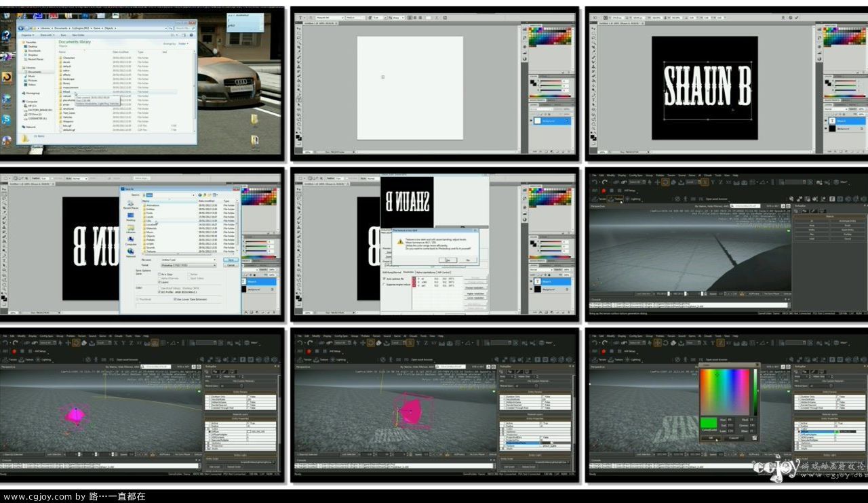Click the up-one-level icon in Save As toolbar
Viewport: 868px width, 503px height.
205,195
